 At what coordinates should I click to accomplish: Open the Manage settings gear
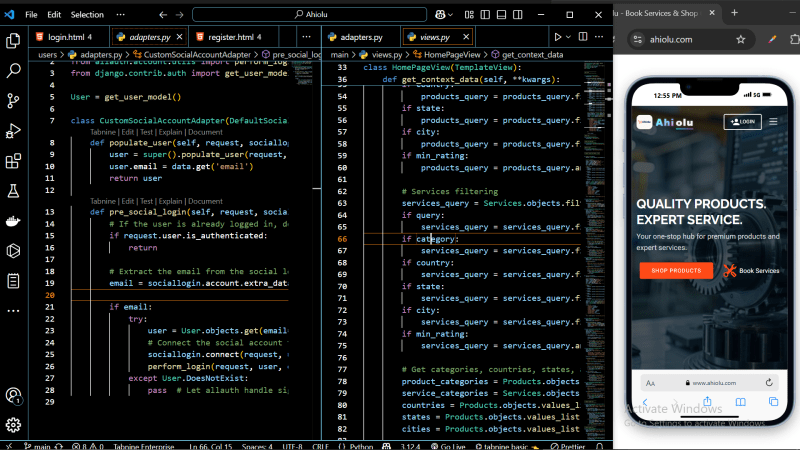[14, 425]
